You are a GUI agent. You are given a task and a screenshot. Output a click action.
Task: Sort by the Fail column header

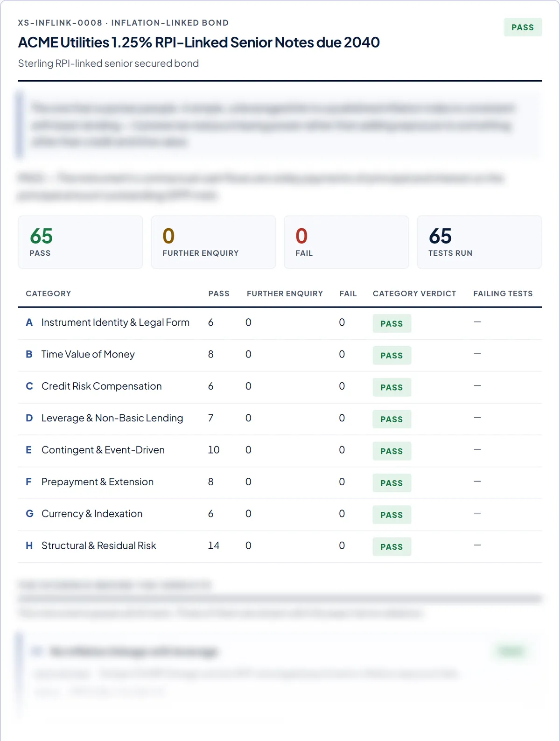[x=348, y=294]
